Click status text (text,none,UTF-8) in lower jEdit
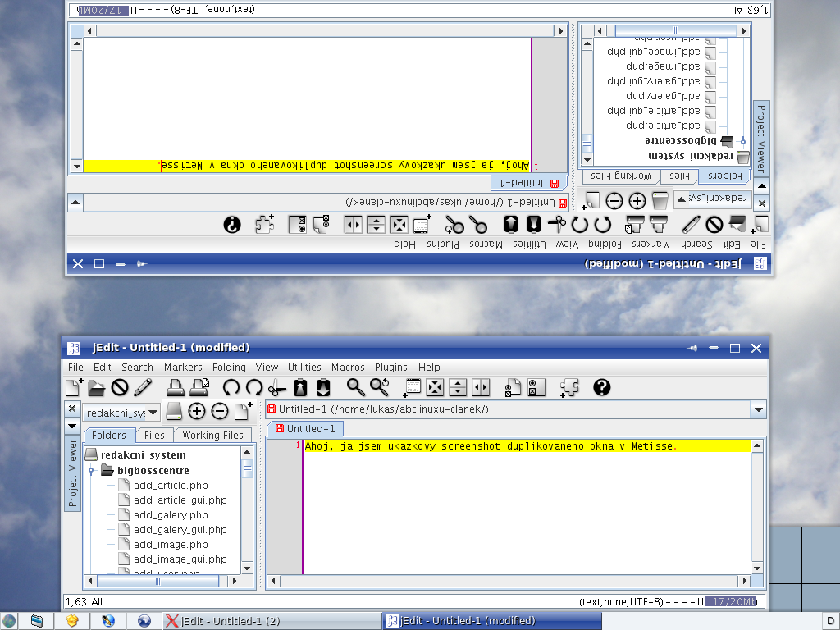The image size is (840, 630). (621, 601)
